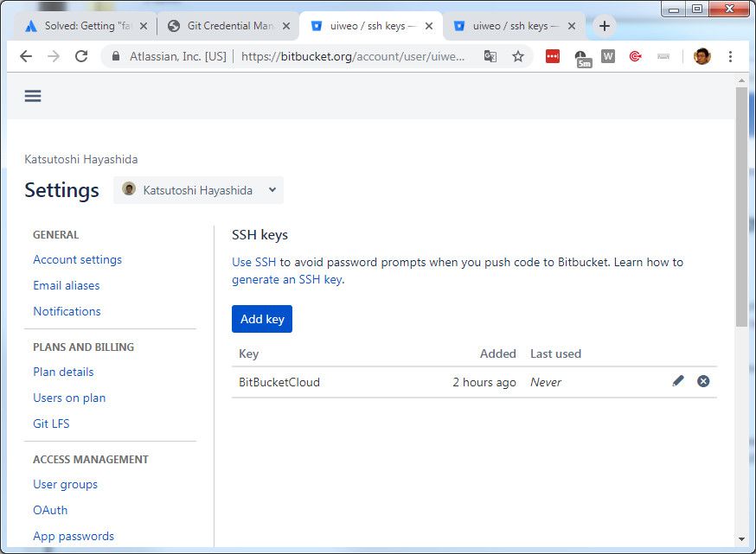Open Email aliases

point(66,285)
